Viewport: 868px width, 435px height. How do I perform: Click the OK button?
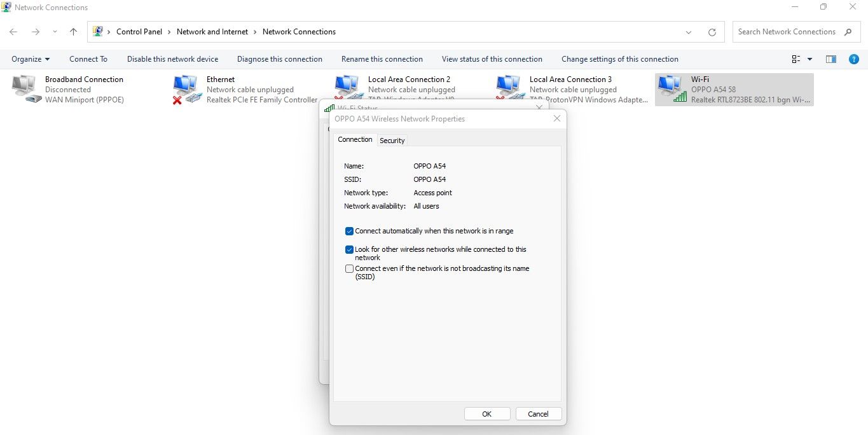click(x=486, y=413)
